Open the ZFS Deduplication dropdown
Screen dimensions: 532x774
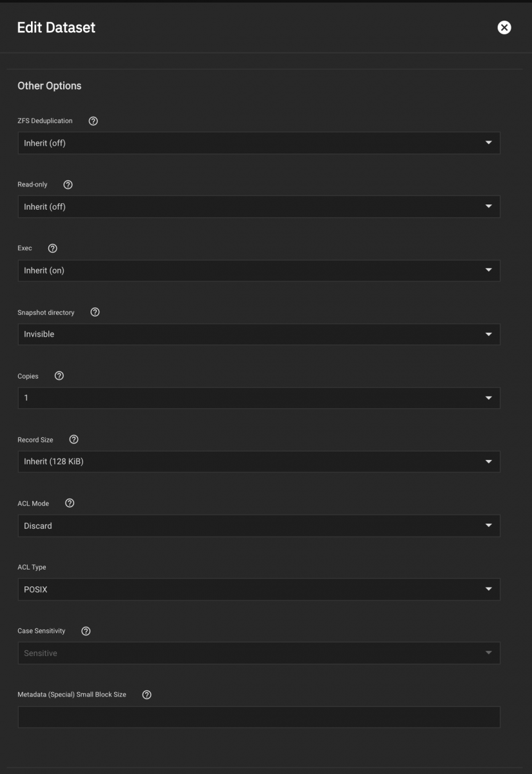point(259,143)
